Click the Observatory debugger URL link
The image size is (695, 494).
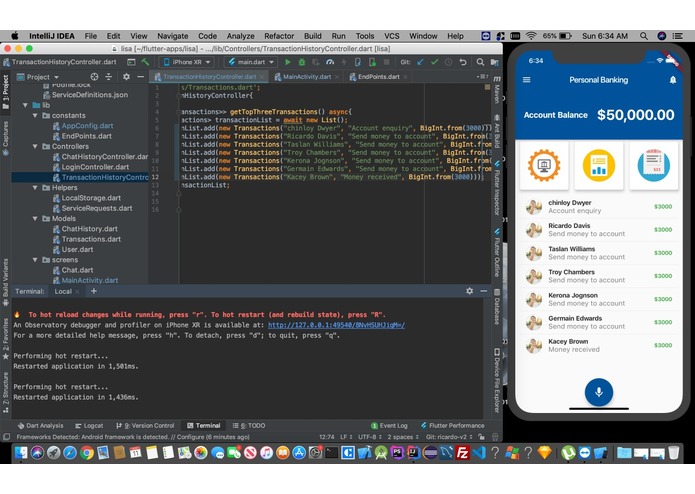point(336,325)
